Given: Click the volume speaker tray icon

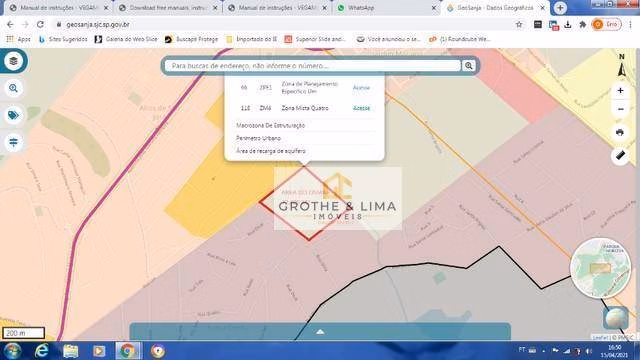Looking at the screenshot, I should (x=589, y=351).
